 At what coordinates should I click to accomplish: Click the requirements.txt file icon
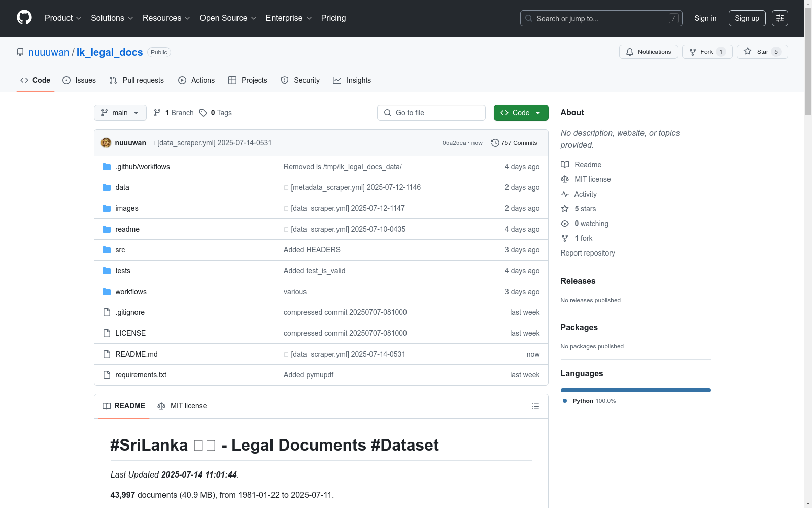[x=107, y=375]
